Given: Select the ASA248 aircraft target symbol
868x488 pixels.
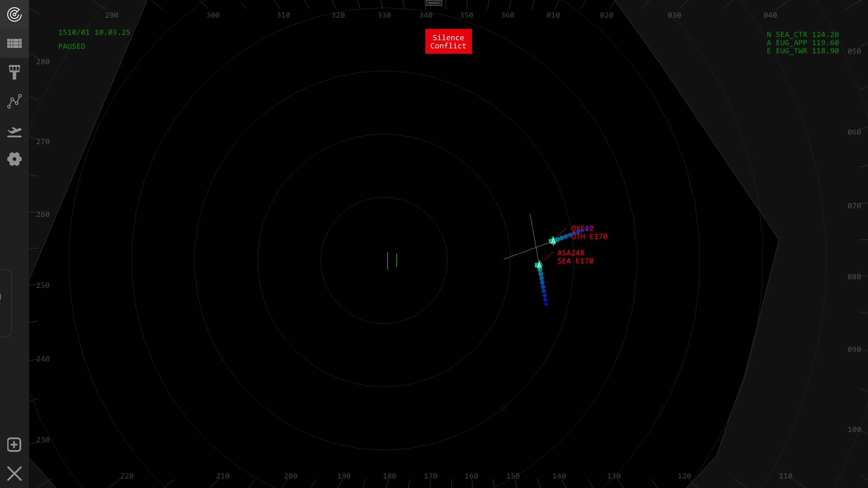Looking at the screenshot, I should [x=538, y=265].
